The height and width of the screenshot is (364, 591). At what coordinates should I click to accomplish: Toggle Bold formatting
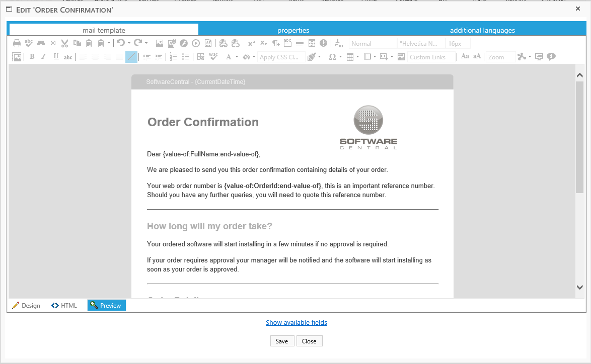tap(32, 57)
